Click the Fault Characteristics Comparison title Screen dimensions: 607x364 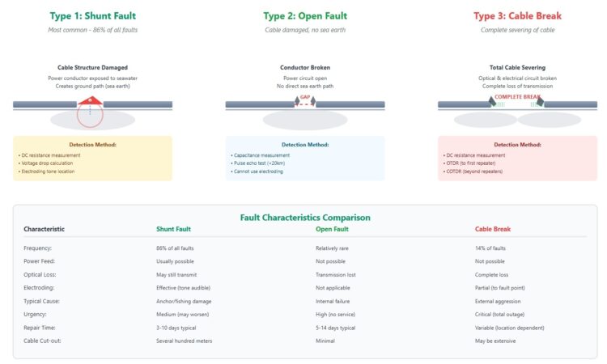(304, 218)
